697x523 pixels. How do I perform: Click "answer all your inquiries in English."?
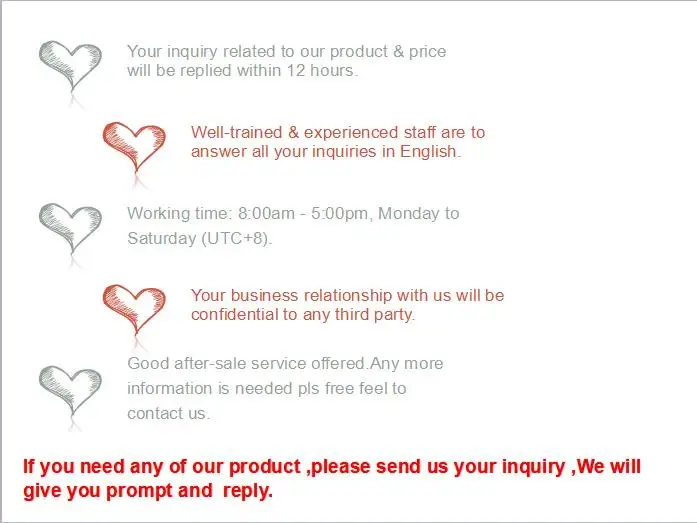pyautogui.click(x=326, y=152)
